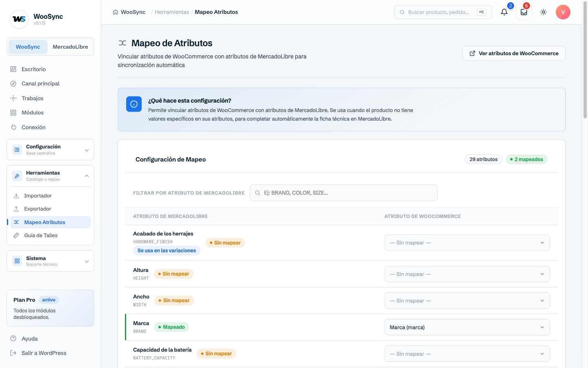The width and height of the screenshot is (588, 368).
Task: Open dropdown for Capacidad de la batería
Action: pyautogui.click(x=467, y=354)
